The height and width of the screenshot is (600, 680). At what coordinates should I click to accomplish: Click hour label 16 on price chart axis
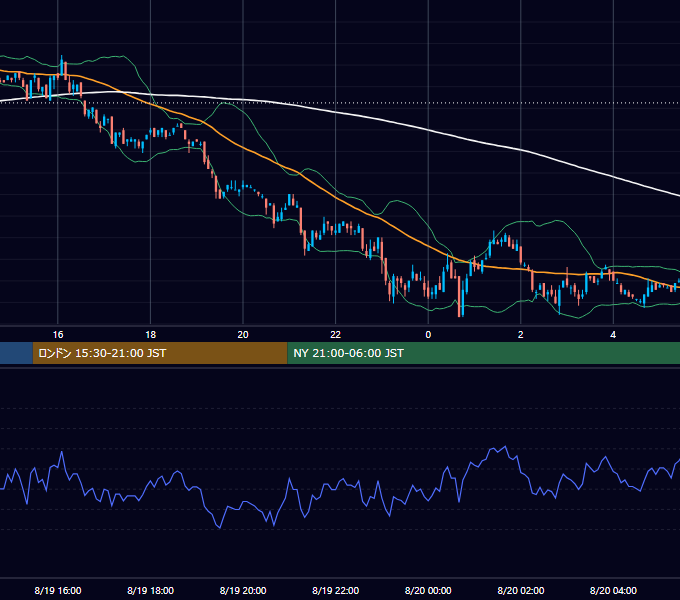tap(58, 335)
